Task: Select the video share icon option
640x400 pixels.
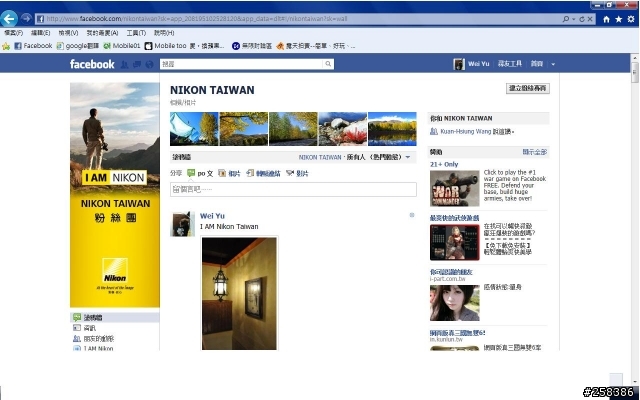Action: click(290, 173)
